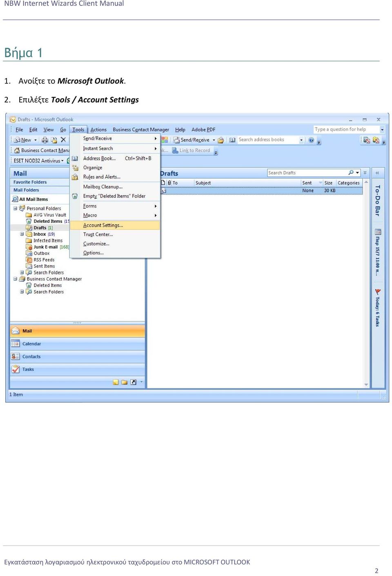Image resolution: width=392 pixels, height=576 pixels.
Task: Expand Search Folders under Personal Folders
Action: (22, 272)
